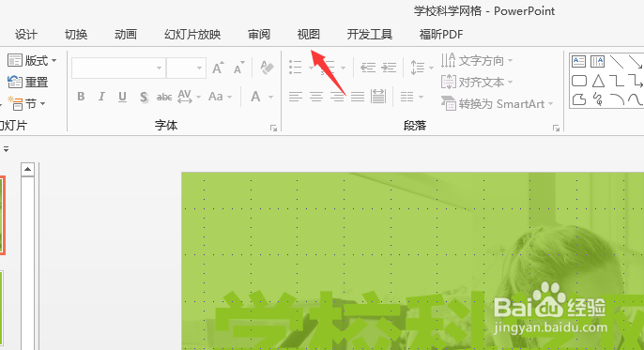Select the curve shape
The image size is (644, 350).
tap(636, 99)
